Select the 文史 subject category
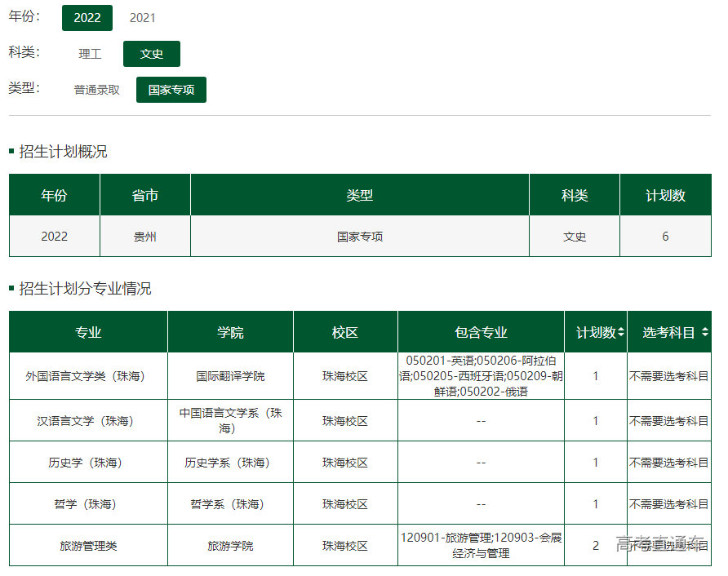The width and height of the screenshot is (728, 576). point(152,54)
